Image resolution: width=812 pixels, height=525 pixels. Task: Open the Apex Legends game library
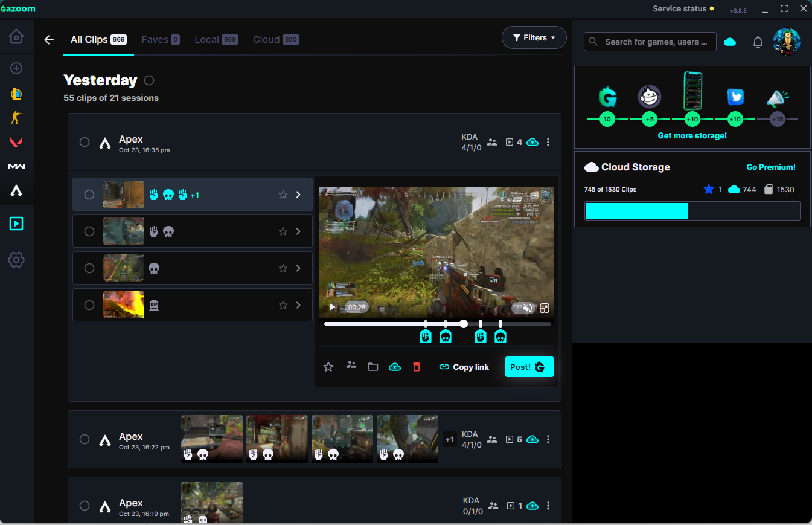tap(16, 190)
